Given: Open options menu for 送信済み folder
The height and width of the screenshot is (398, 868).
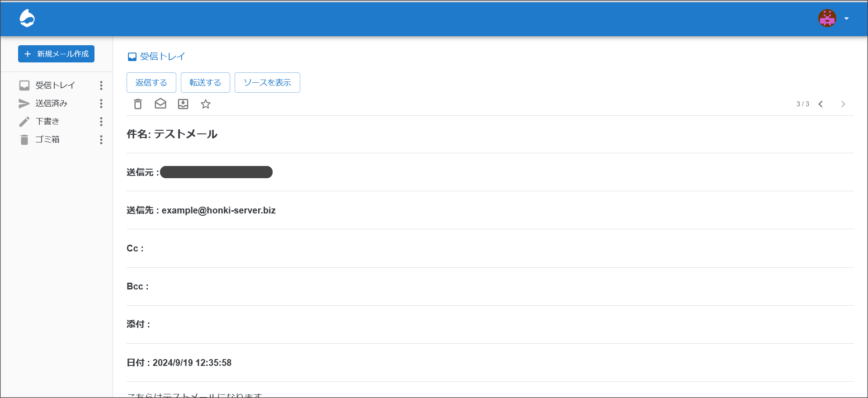Looking at the screenshot, I should [101, 104].
